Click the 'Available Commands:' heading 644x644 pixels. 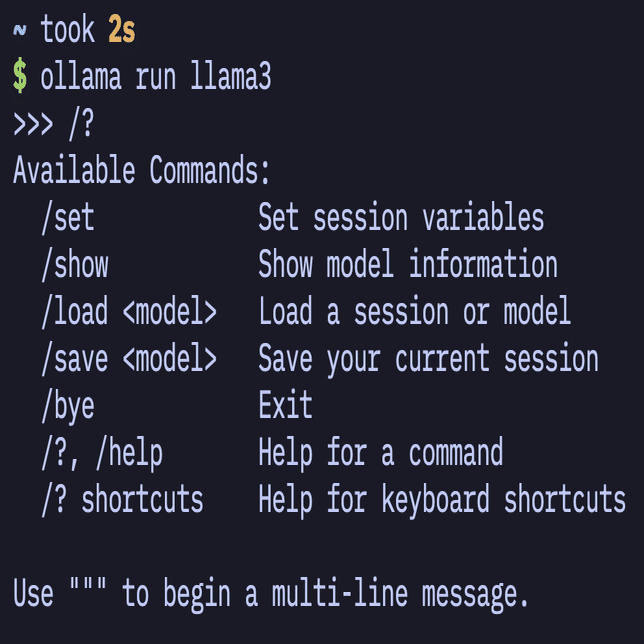142,171
